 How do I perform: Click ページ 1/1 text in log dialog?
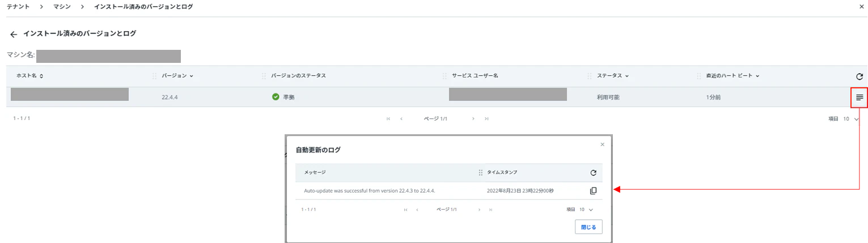tap(446, 210)
